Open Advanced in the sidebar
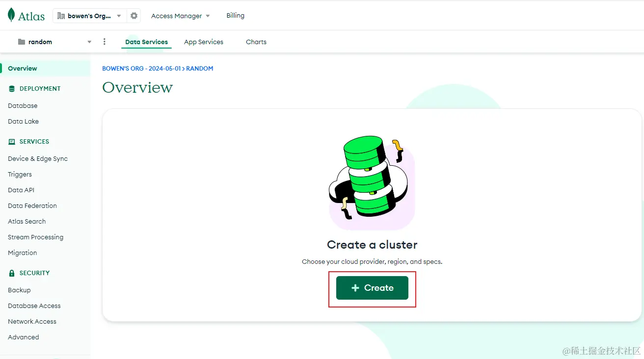The image size is (644, 359). [x=23, y=337]
